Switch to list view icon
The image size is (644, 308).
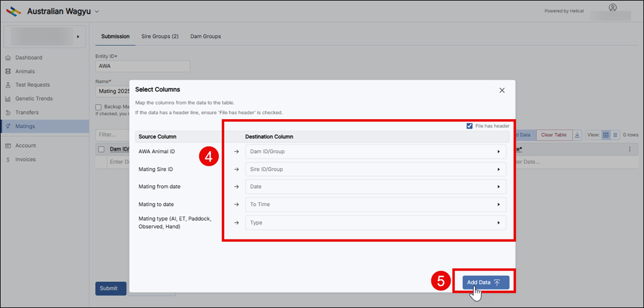[615, 135]
